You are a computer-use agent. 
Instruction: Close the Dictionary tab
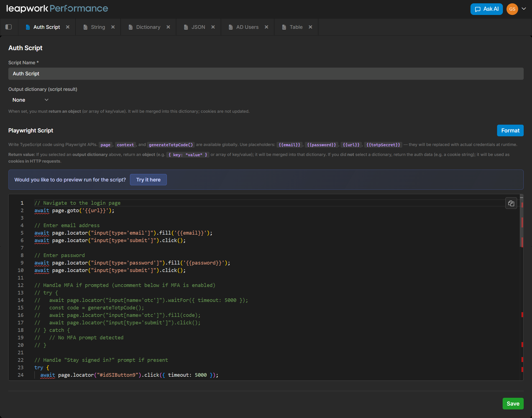point(168,27)
